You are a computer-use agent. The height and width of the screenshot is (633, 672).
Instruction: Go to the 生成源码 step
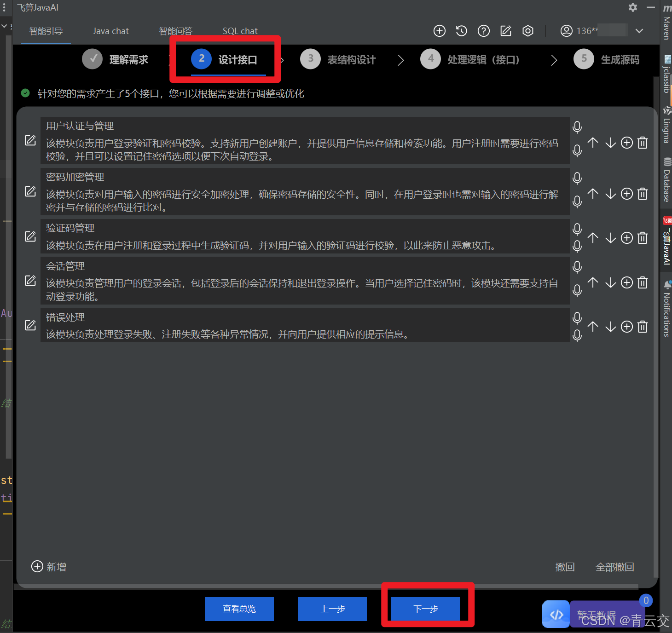click(x=607, y=59)
